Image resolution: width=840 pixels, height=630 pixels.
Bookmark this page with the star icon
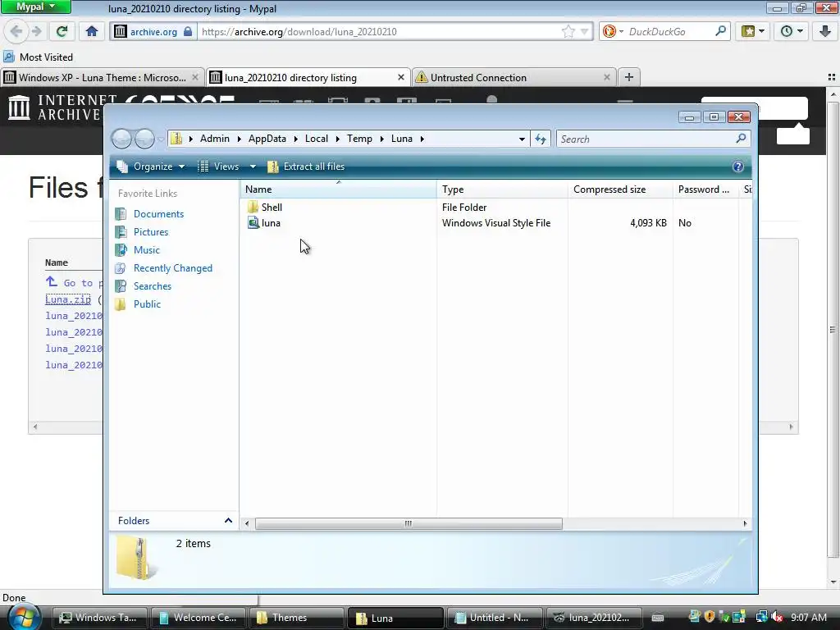click(568, 32)
